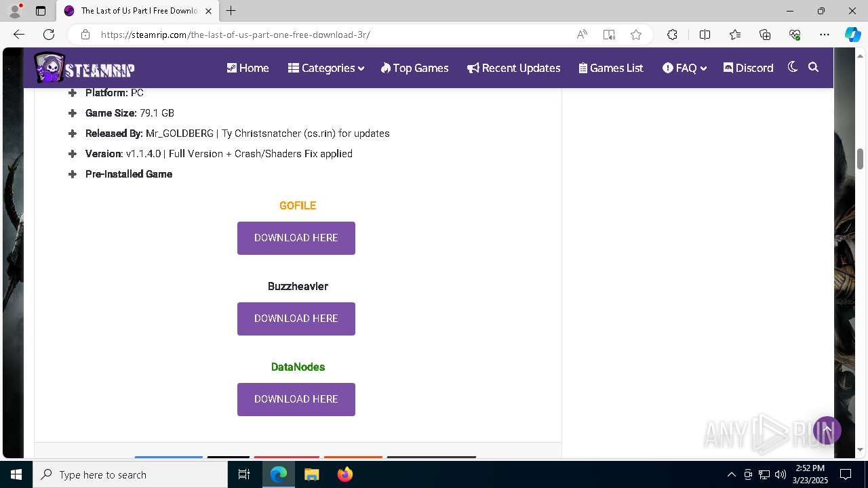868x488 pixels.
Task: Open Microsoft Edge from taskbar
Action: pyautogui.click(x=279, y=474)
